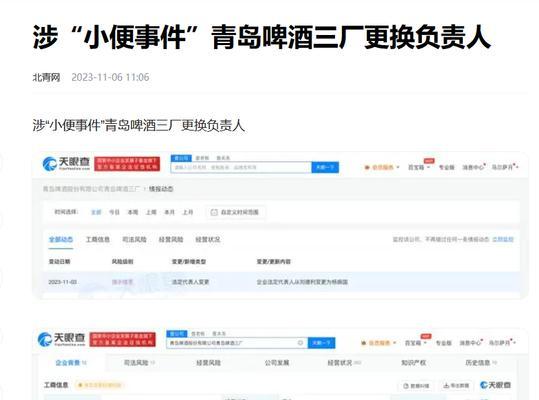539x400 pixels.
Task: Click the blue search button in lower screenshot
Action: pos(321,343)
